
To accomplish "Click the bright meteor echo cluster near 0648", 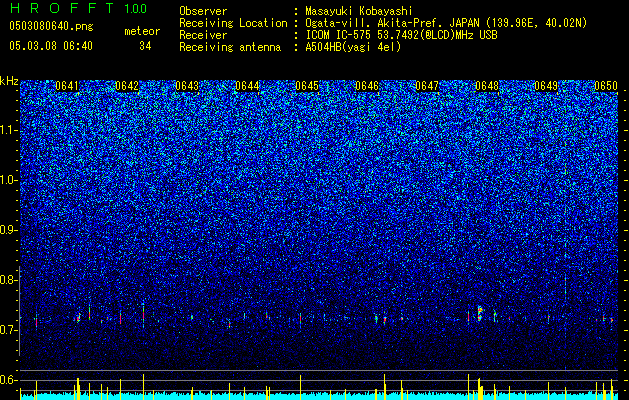I will (x=480, y=313).
